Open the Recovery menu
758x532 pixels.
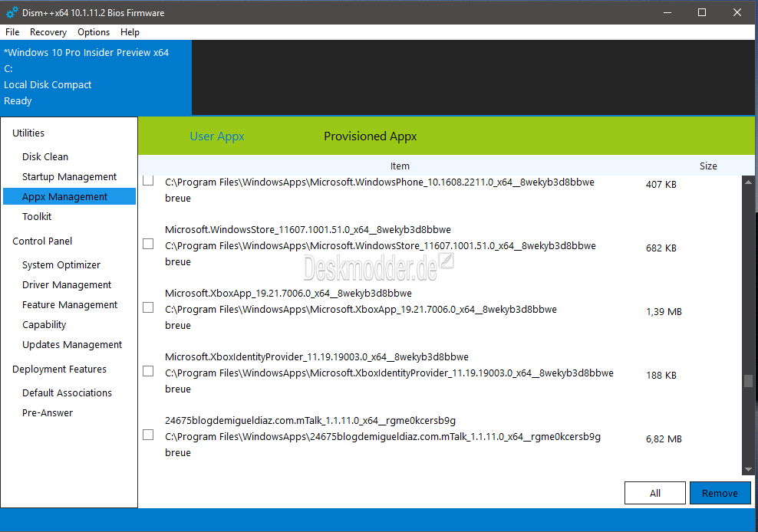point(48,32)
